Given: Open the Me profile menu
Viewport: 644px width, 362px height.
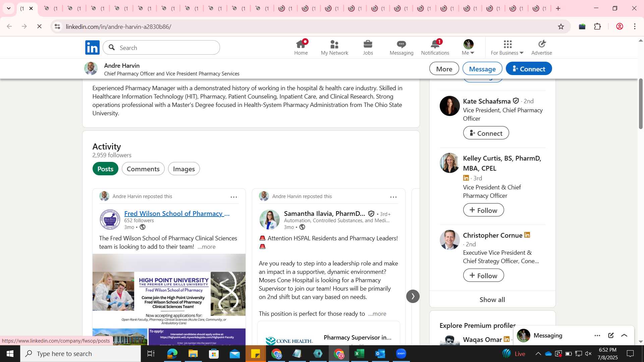Looking at the screenshot, I should click(468, 47).
